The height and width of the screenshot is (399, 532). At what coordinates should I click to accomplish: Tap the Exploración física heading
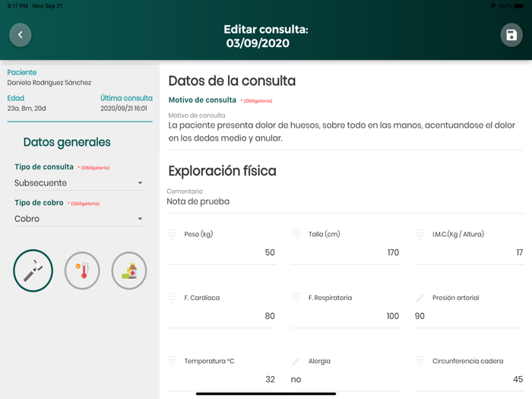tap(222, 171)
